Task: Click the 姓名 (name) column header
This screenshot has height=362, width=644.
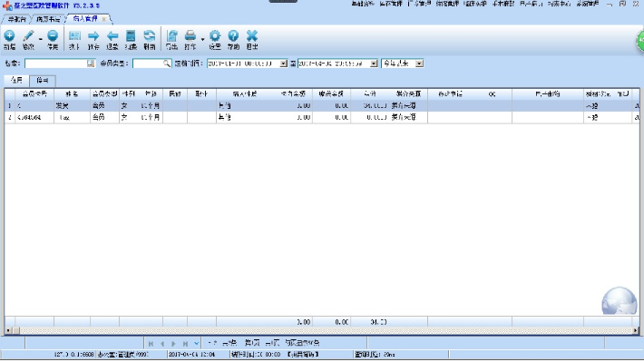Action: [72, 94]
